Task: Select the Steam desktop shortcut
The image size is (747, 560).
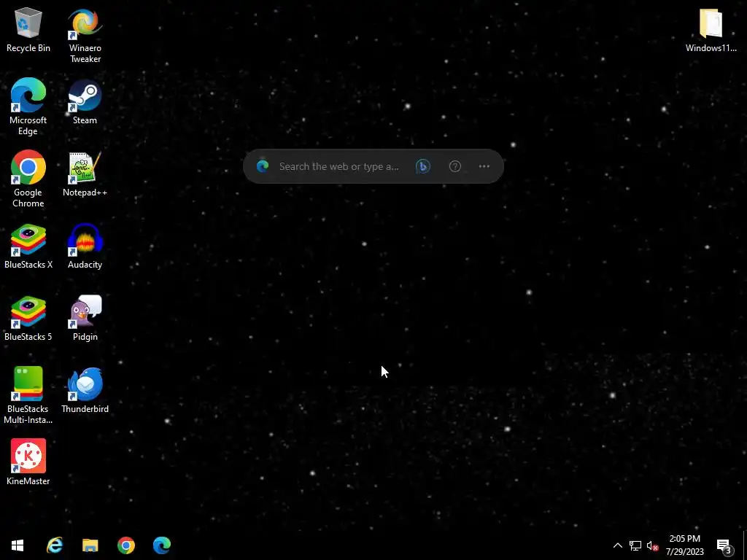Action: 85,102
